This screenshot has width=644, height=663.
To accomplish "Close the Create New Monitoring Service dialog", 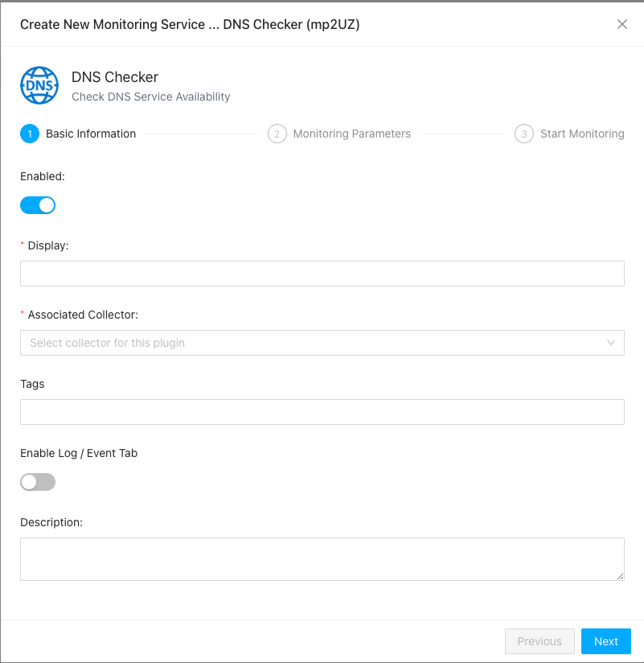I will click(621, 24).
